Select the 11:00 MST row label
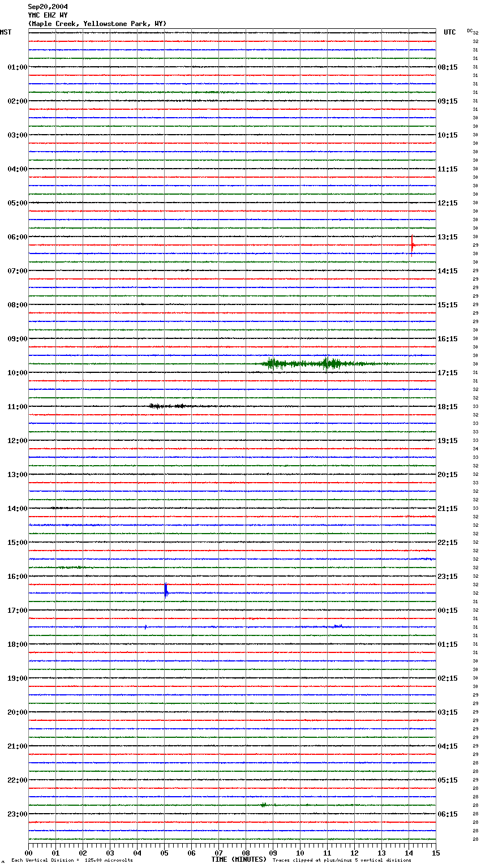This screenshot has width=481, height=868. coord(17,407)
